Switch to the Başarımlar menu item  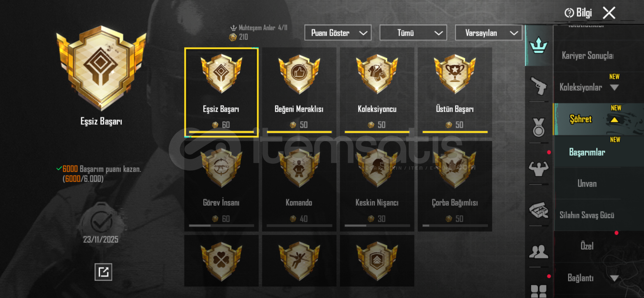click(587, 152)
